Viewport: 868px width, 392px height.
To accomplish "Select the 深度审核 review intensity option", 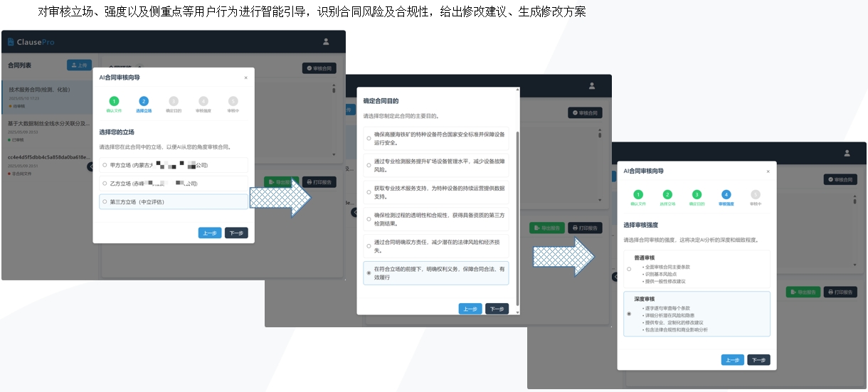I will coord(628,314).
